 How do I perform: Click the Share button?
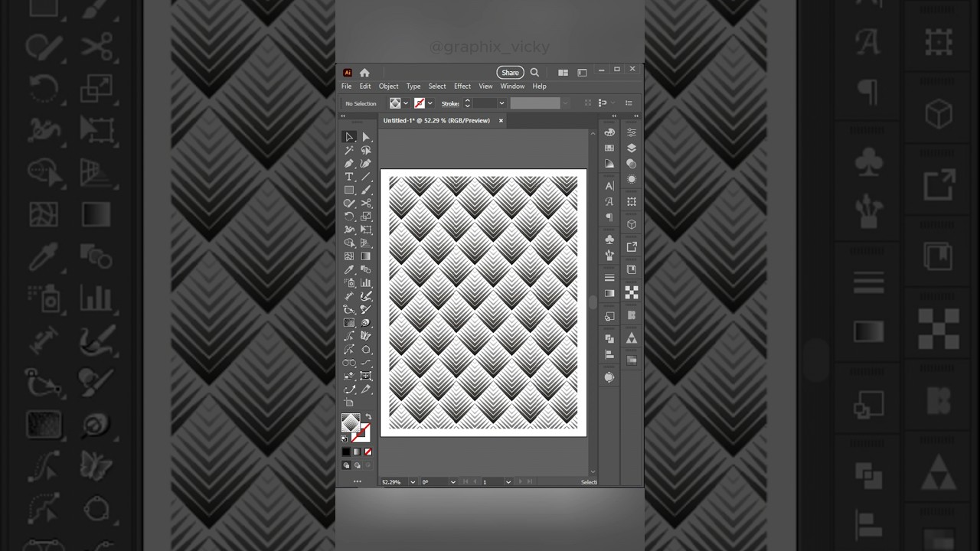(510, 73)
